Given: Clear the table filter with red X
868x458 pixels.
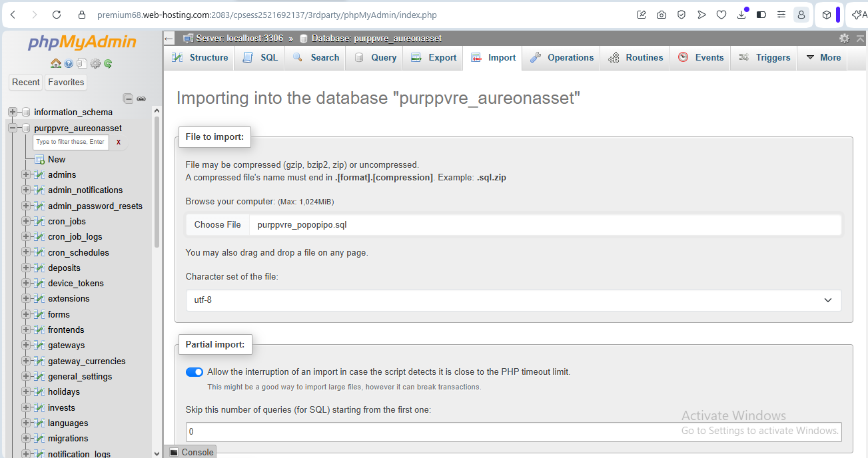Looking at the screenshot, I should (x=119, y=142).
